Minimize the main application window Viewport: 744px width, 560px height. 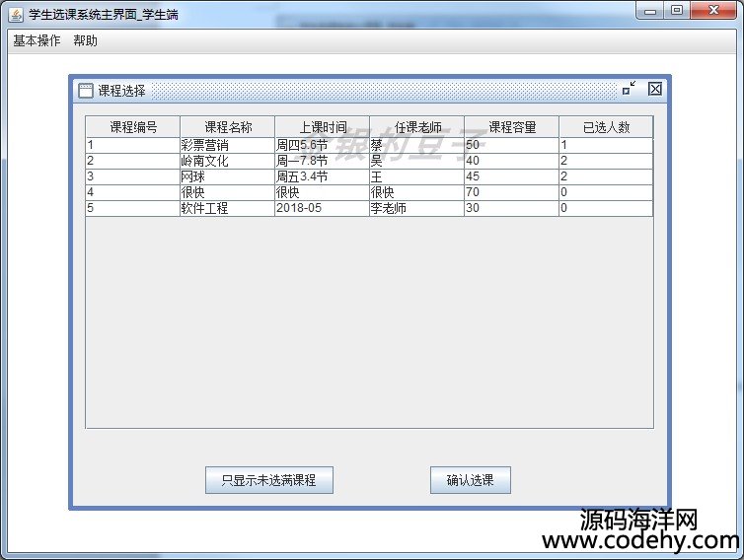pyautogui.click(x=650, y=11)
